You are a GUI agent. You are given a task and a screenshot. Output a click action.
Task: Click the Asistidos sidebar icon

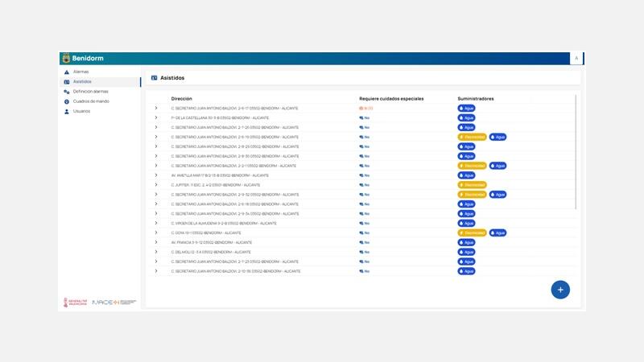coord(67,82)
